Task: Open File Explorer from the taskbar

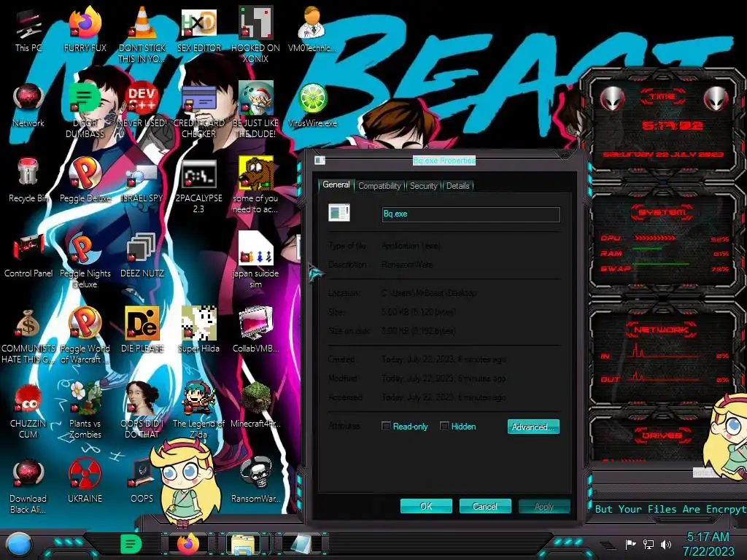Action: coord(243,545)
